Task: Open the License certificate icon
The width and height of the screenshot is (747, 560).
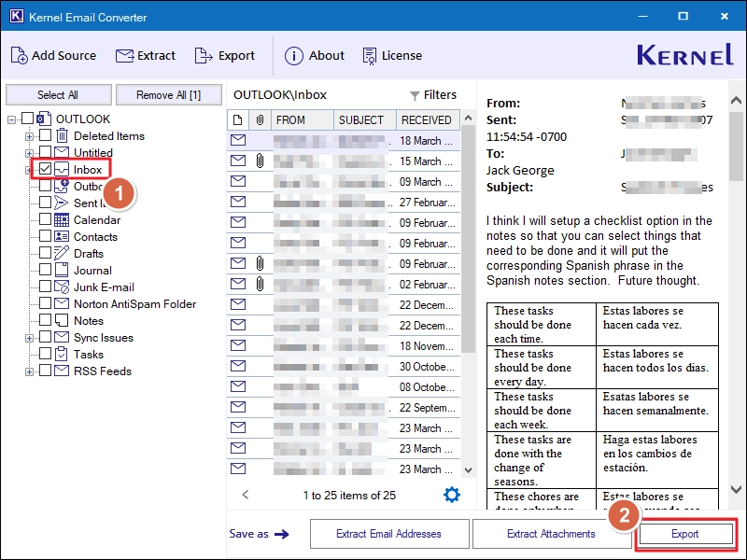Action: (369, 56)
